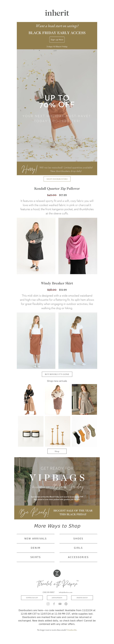This screenshot has width=114, height=644.
Task: Open the Shop button under new arrivals
Action: 57,451
